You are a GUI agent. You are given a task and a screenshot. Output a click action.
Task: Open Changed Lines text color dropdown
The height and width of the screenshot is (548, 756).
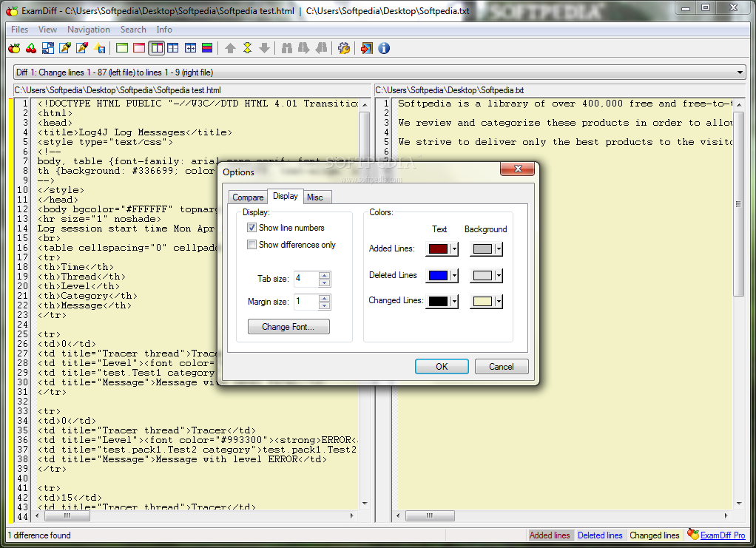point(453,301)
